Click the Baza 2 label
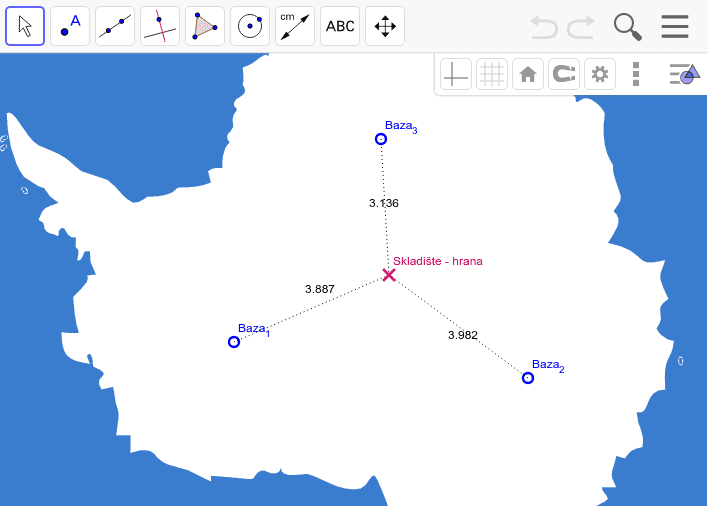The width and height of the screenshot is (709, 508). coord(548,366)
